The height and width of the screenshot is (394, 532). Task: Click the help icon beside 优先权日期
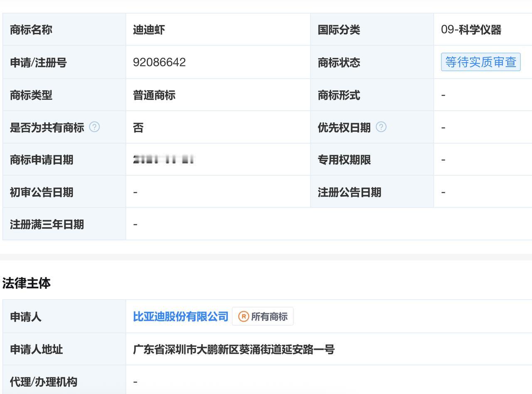pos(381,127)
